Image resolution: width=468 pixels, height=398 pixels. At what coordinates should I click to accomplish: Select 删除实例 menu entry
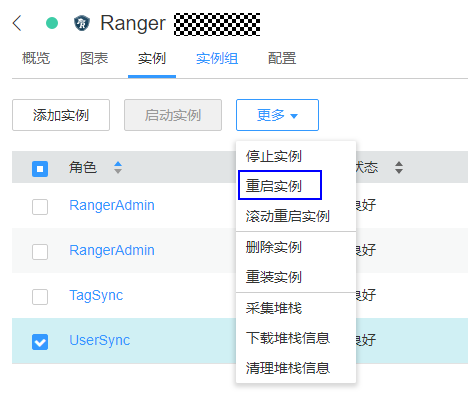tap(296, 247)
